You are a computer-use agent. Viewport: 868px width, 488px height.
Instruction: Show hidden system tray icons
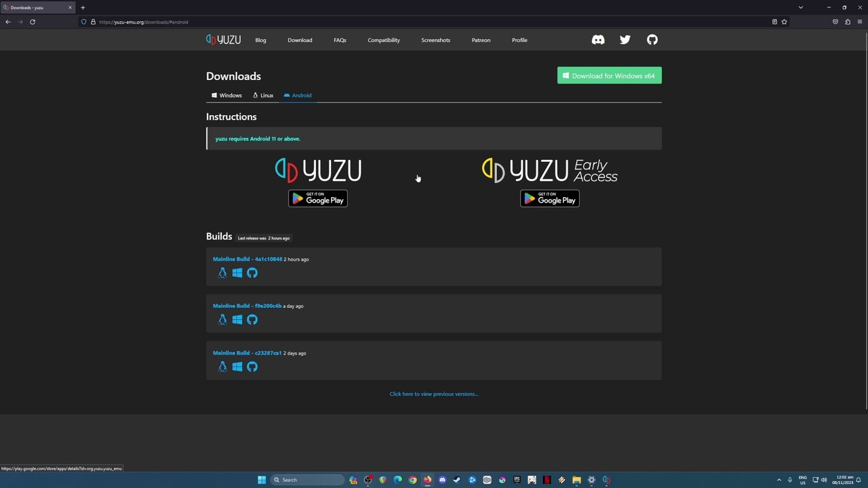(778, 480)
